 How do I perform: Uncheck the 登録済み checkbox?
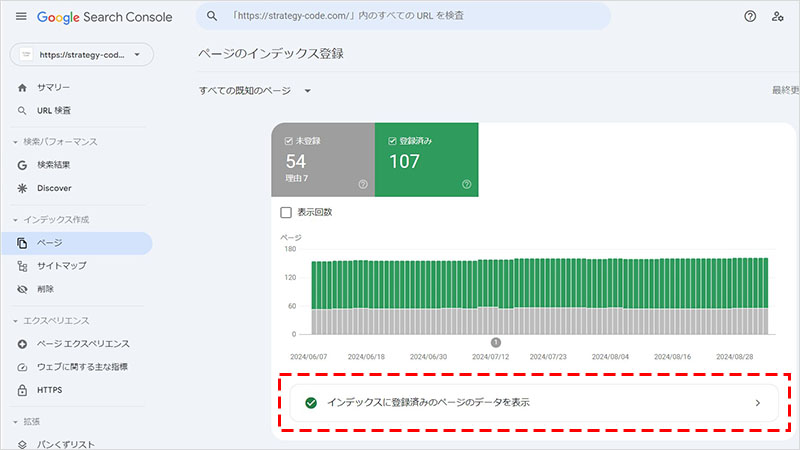pos(392,141)
